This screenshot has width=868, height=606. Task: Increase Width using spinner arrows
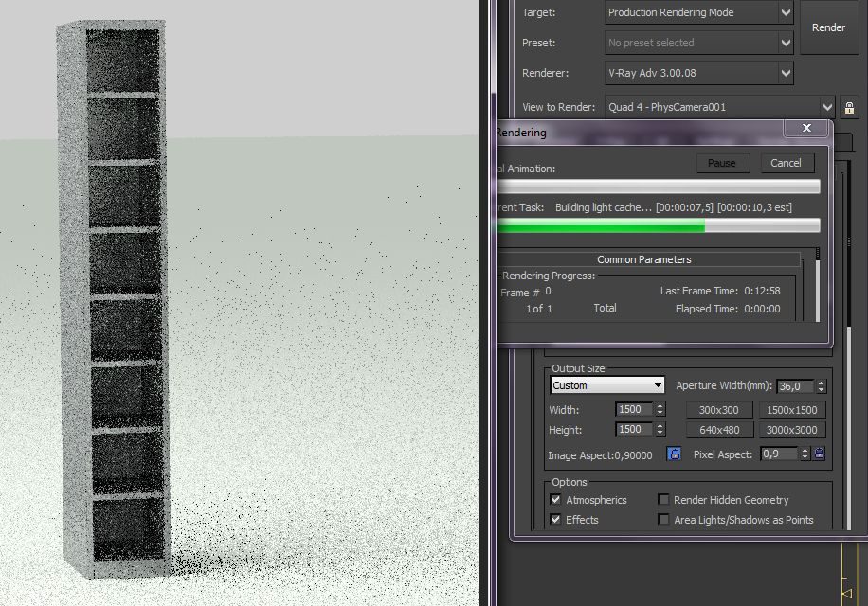tap(660, 406)
